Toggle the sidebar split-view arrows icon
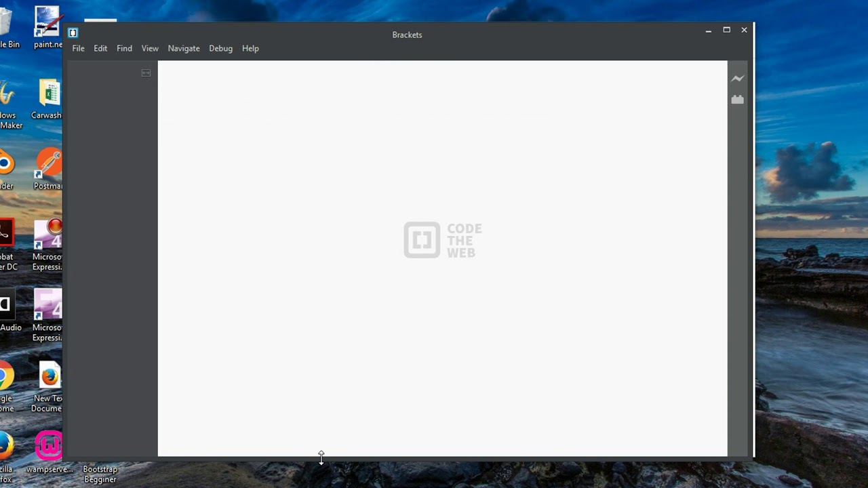 pos(146,73)
